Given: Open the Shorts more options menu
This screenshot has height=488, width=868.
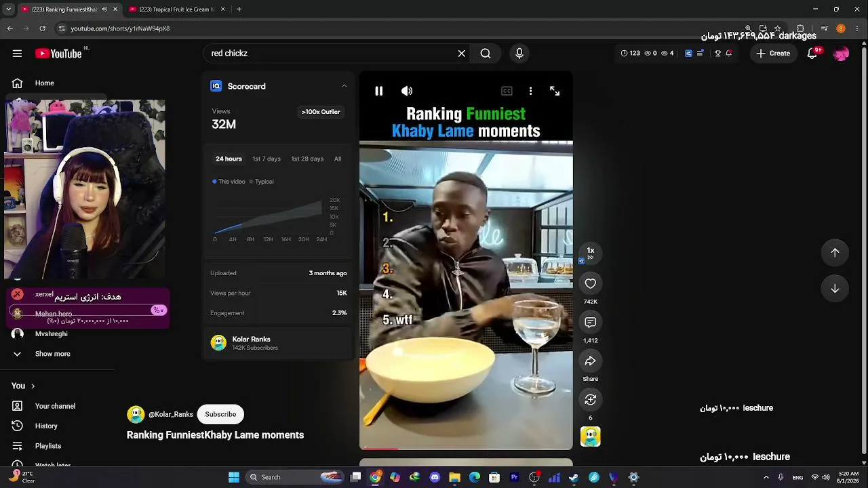Looking at the screenshot, I should coord(530,91).
